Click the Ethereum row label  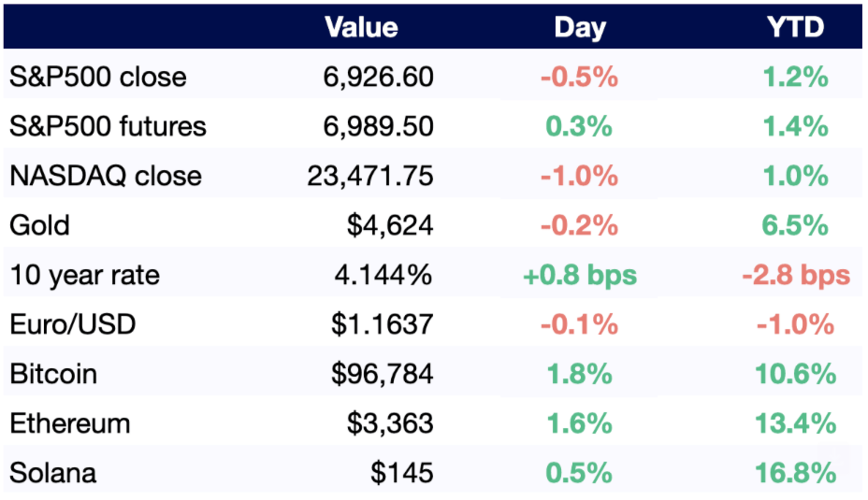click(70, 423)
